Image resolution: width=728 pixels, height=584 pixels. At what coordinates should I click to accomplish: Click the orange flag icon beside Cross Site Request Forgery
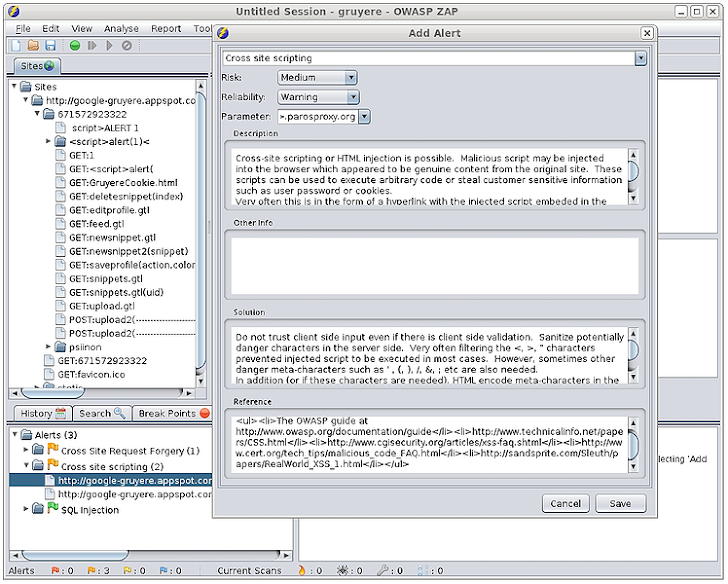point(53,449)
